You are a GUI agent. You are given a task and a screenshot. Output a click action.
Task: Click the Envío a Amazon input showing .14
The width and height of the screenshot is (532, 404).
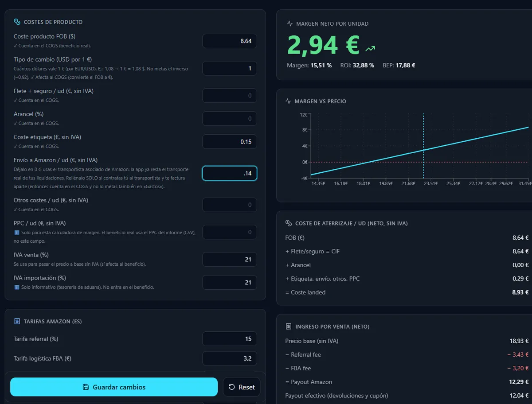tap(230, 173)
